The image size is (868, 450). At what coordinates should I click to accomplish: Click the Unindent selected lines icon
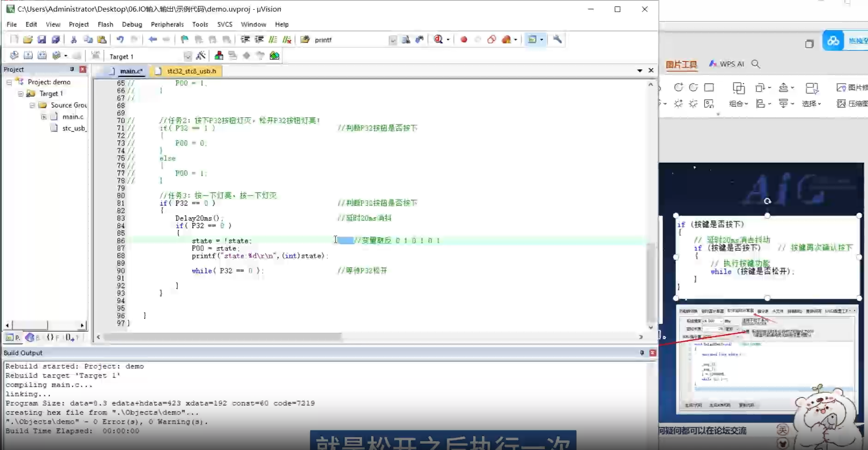(259, 40)
